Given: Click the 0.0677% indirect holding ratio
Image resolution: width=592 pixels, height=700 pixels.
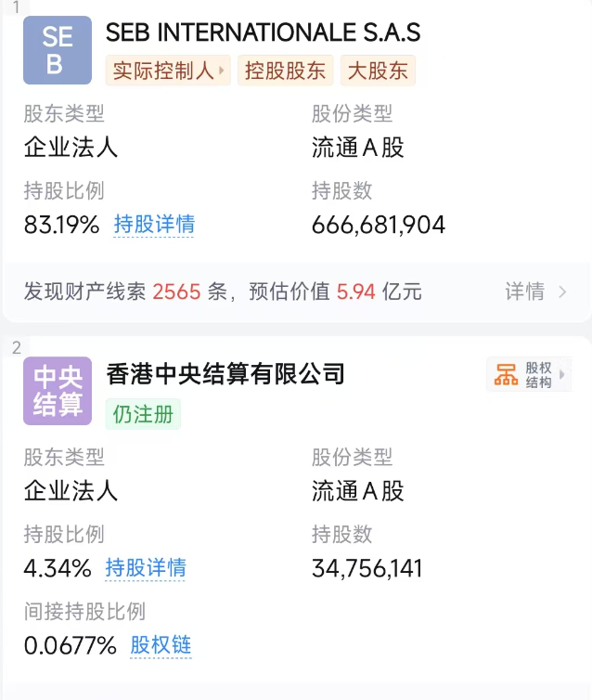Looking at the screenshot, I should [70, 645].
